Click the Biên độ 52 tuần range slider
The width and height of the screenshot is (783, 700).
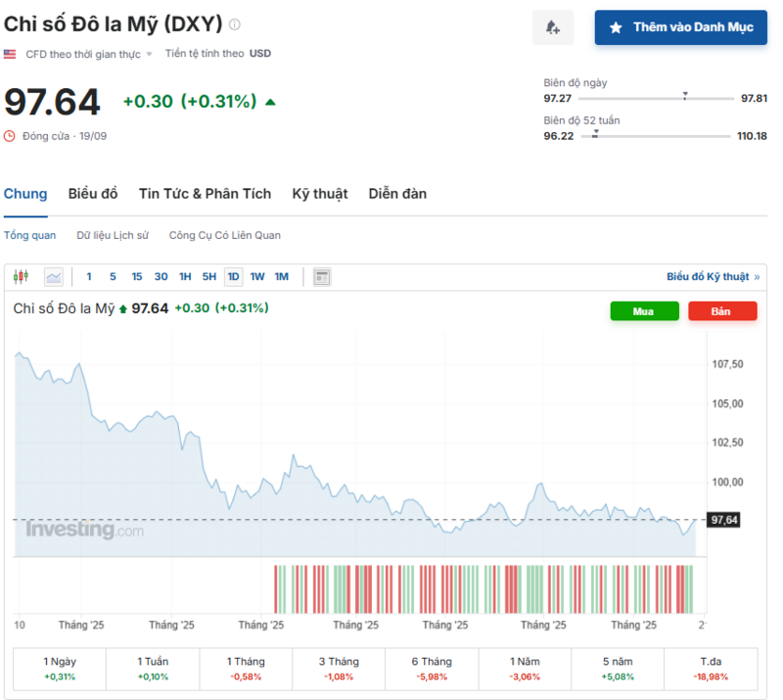[x=656, y=136]
